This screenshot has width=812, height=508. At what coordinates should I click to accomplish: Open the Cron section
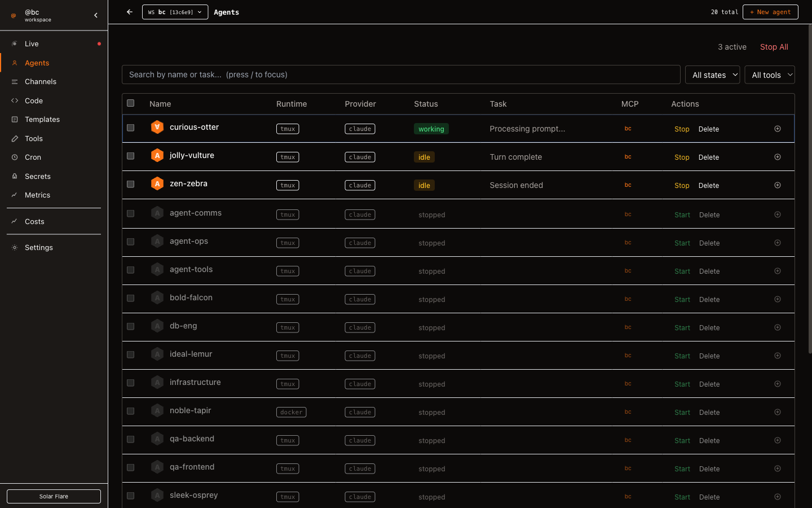coord(54,157)
